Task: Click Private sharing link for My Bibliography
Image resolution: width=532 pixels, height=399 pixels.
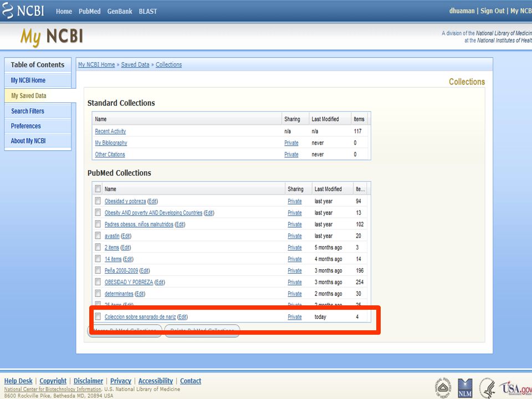Action: click(291, 143)
